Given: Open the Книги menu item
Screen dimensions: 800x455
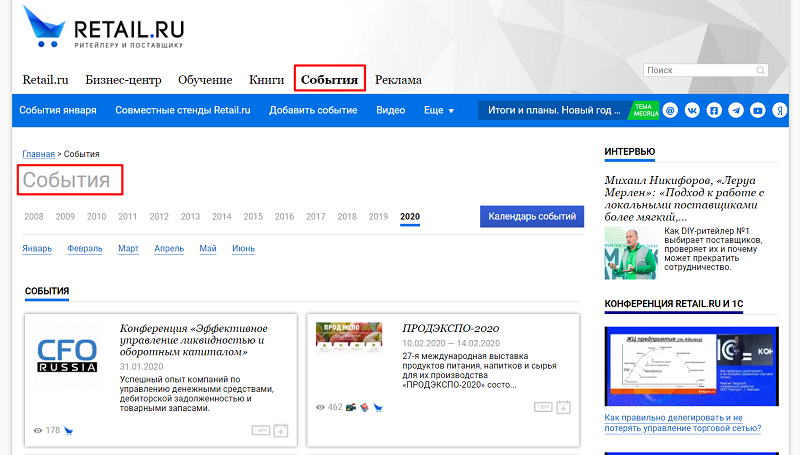Looking at the screenshot, I should tap(266, 80).
